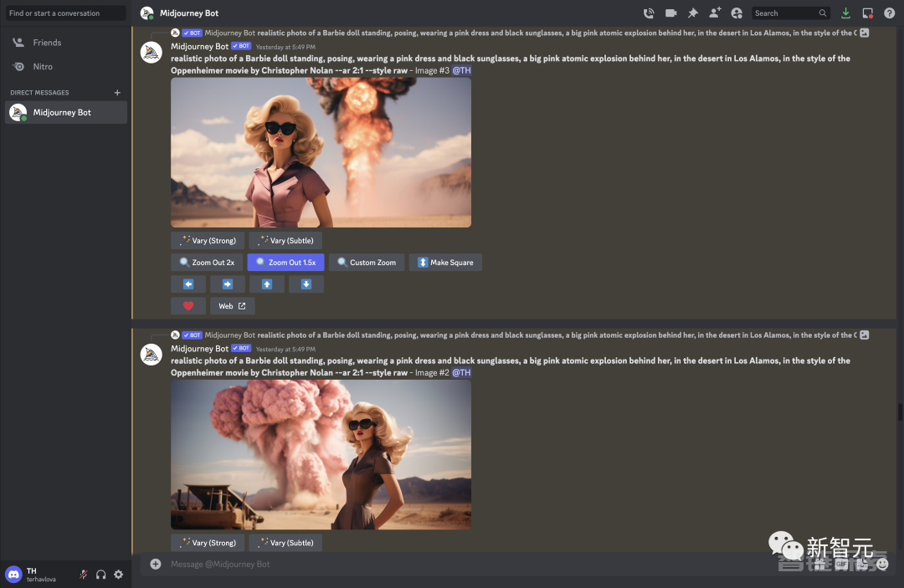This screenshot has width=904, height=588.
Task: Select Midjourney Bot direct message
Action: [66, 112]
